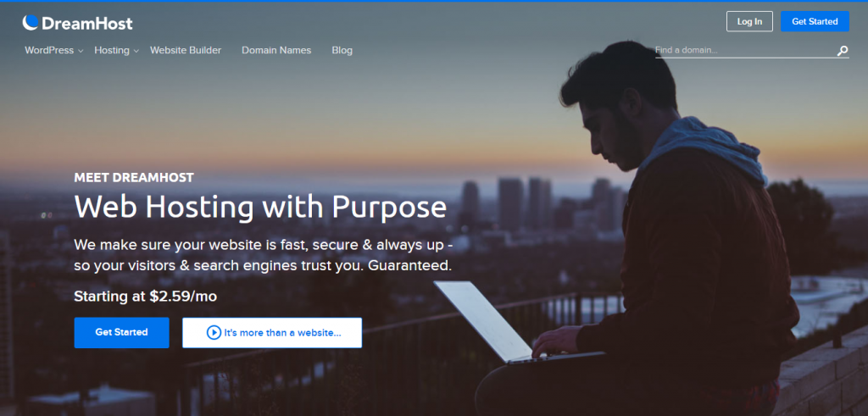This screenshot has width=868, height=416.
Task: Open the WordPress menu item
Action: click(49, 50)
